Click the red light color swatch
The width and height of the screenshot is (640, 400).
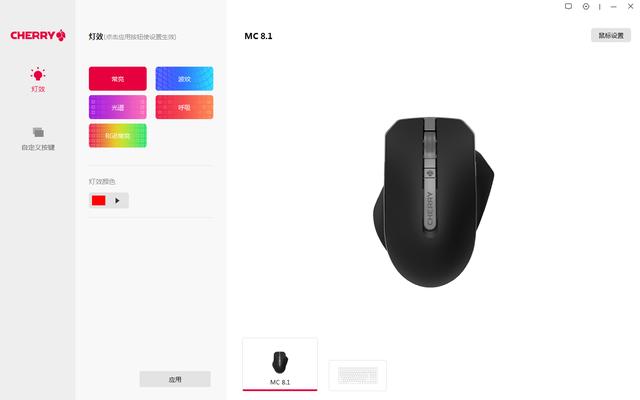pos(99,200)
